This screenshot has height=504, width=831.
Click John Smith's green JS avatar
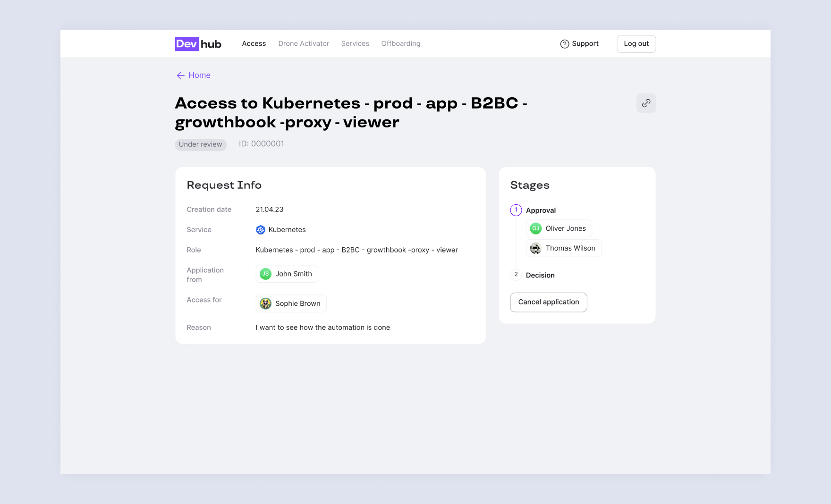coord(266,274)
